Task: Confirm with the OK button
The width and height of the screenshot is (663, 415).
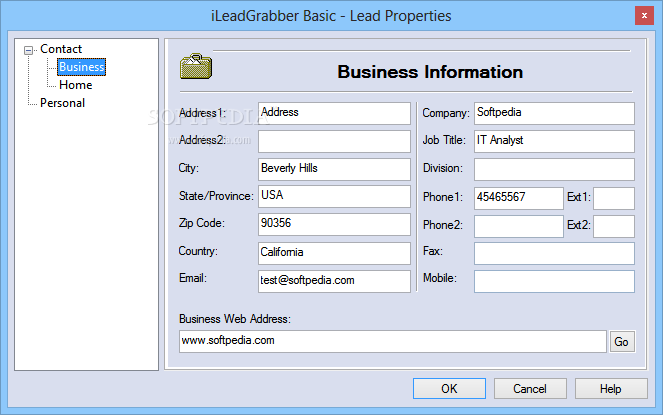Action: click(x=449, y=388)
